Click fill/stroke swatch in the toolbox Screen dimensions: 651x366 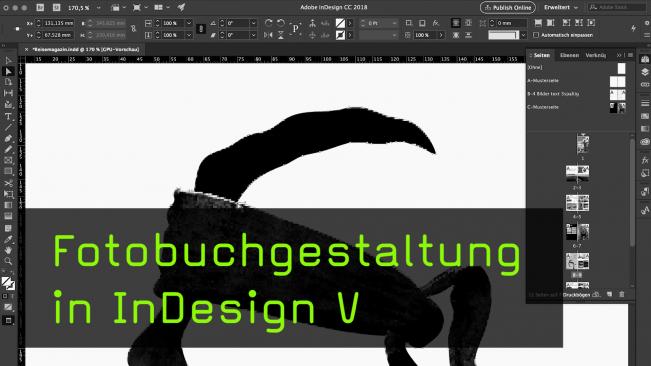(8, 283)
